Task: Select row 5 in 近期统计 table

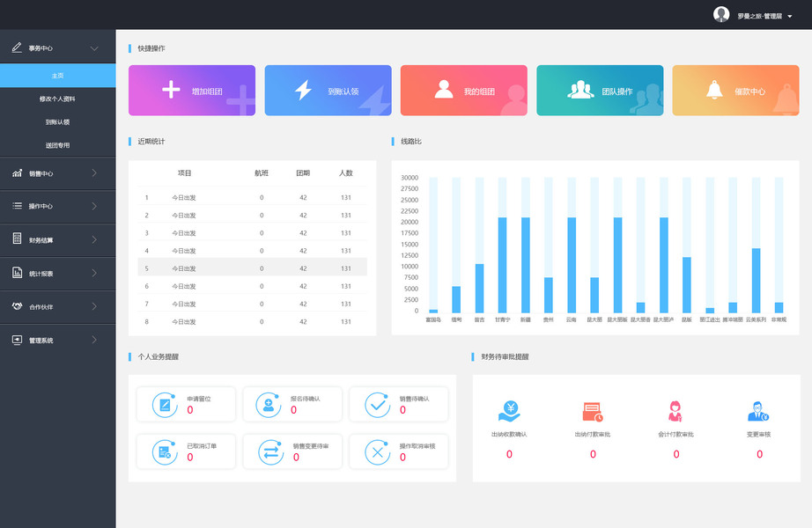Action: point(252,268)
